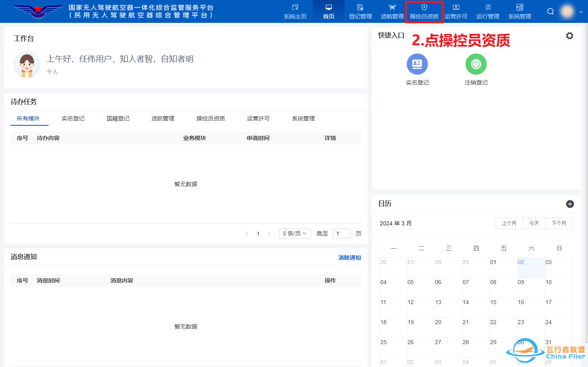Go to next page arrow in 待办任务
Viewport: 588px width, 367px height.
coord(269,234)
